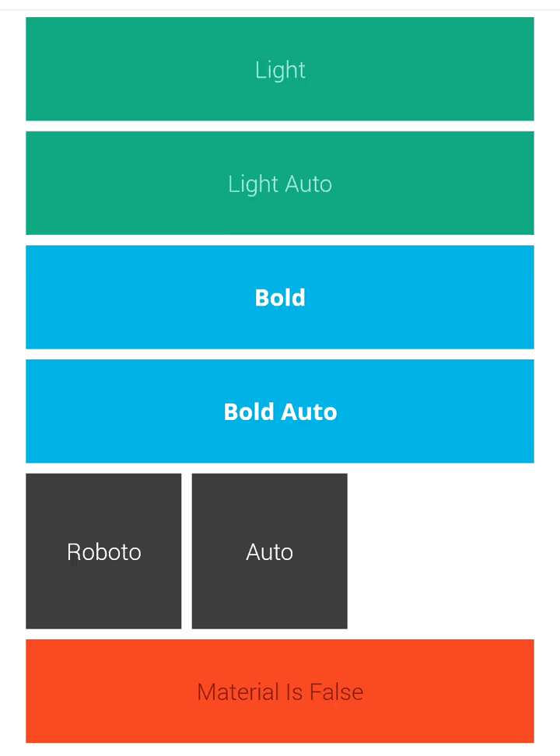Pick the sky-blue banner labeled Bold Auto
This screenshot has height=756, width=560.
click(280, 411)
